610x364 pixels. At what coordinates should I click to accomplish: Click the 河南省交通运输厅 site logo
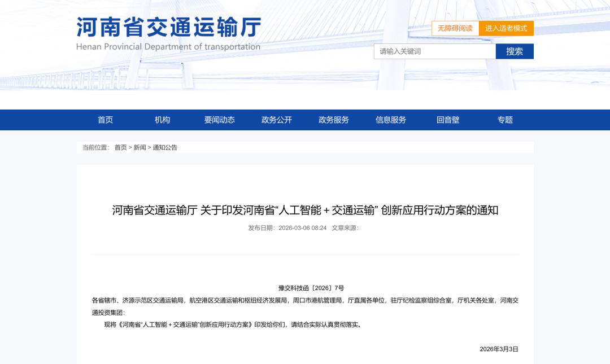coord(168,33)
